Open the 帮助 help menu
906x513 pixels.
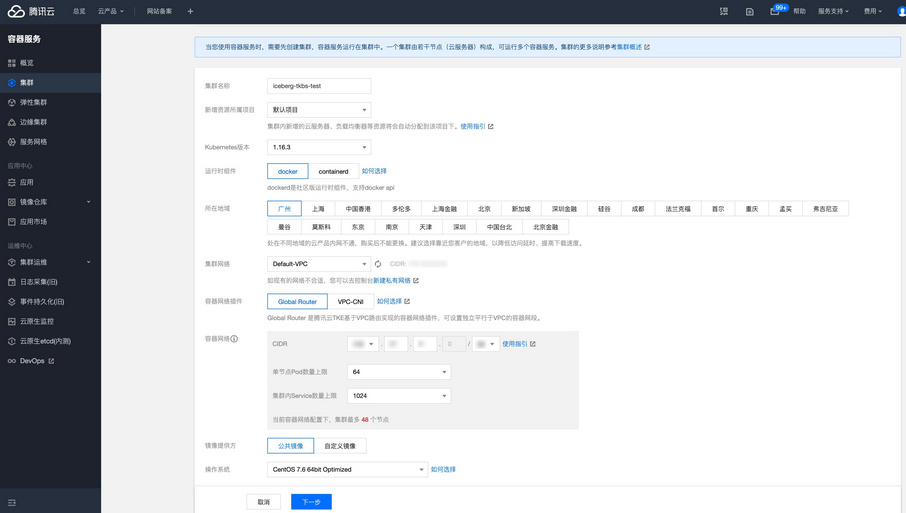[800, 11]
